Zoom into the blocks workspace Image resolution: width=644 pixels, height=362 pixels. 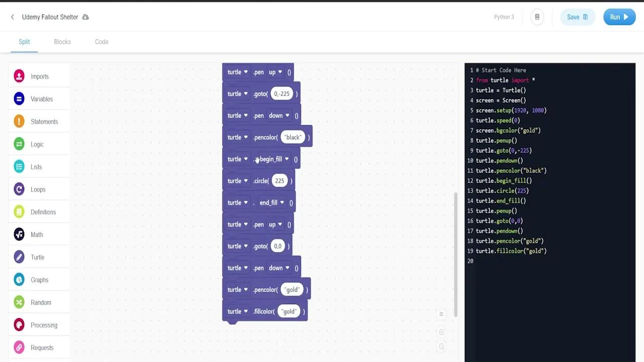point(441,332)
